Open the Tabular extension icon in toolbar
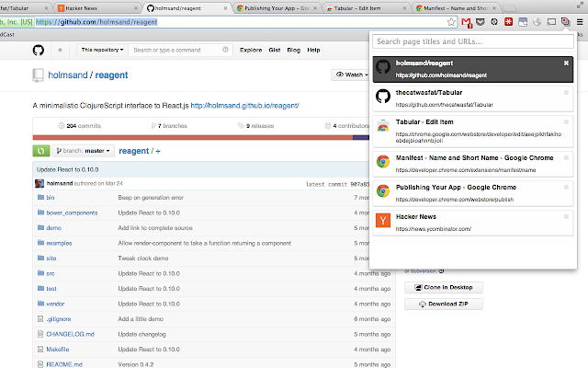Screen dimensions: 588x368 click(566, 22)
